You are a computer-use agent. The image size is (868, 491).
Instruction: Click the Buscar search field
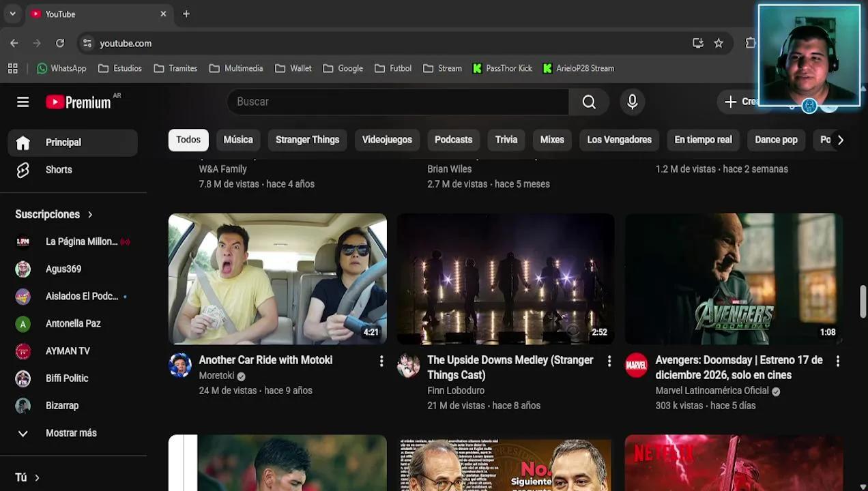(x=398, y=102)
